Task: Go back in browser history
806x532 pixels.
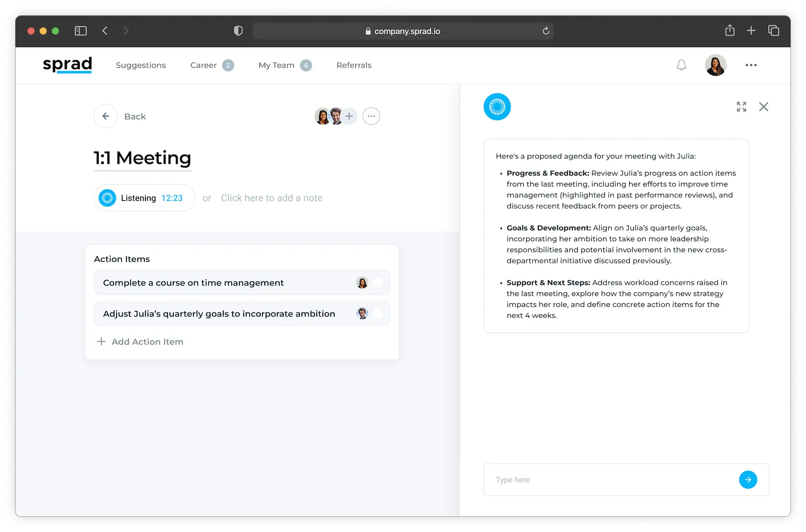Action: tap(105, 31)
